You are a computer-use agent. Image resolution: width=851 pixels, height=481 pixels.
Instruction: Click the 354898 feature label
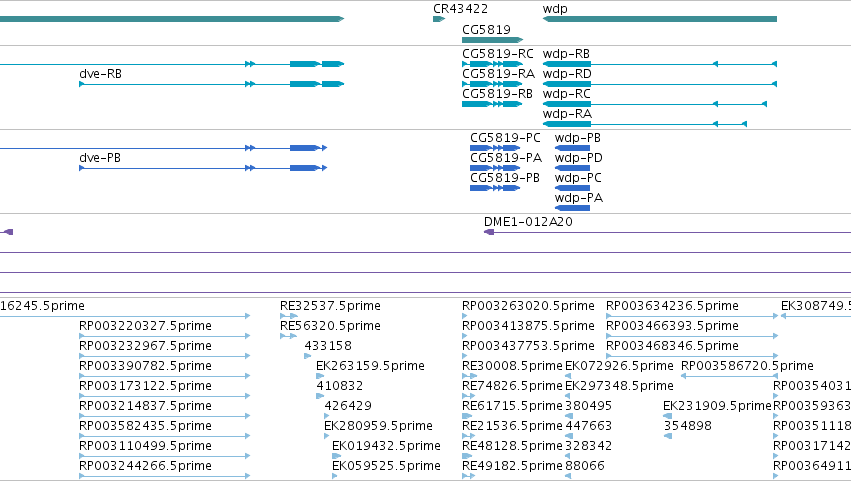click(x=688, y=426)
